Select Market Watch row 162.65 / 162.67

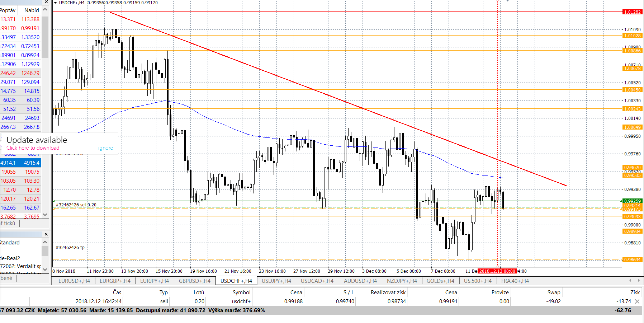[x=20, y=208]
